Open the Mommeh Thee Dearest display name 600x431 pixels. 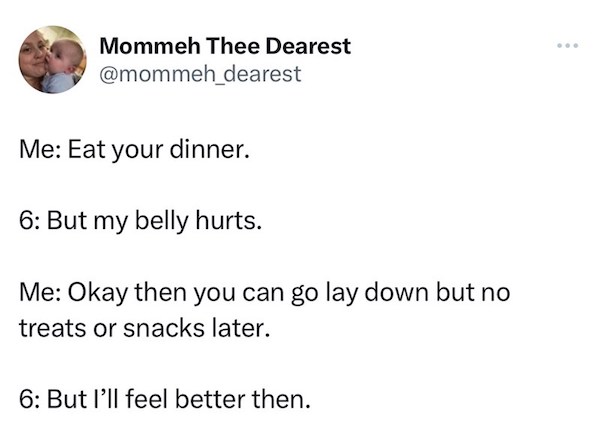tap(225, 47)
